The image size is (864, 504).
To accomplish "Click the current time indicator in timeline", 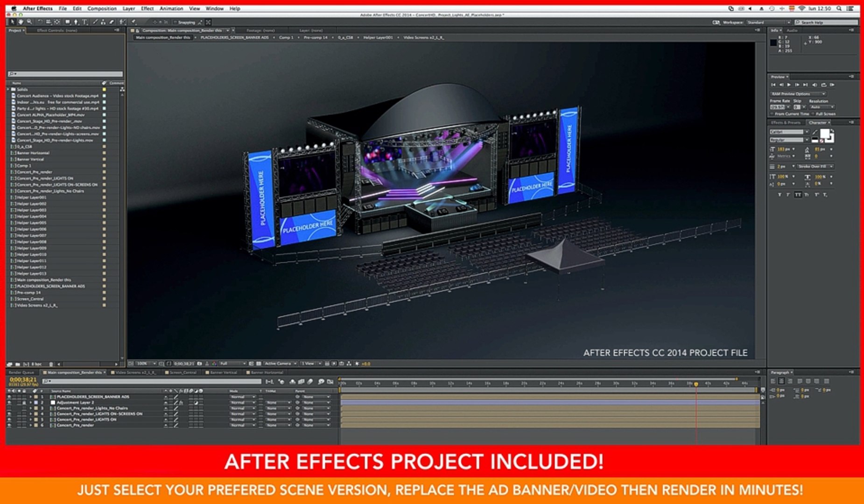I will pyautogui.click(x=696, y=384).
